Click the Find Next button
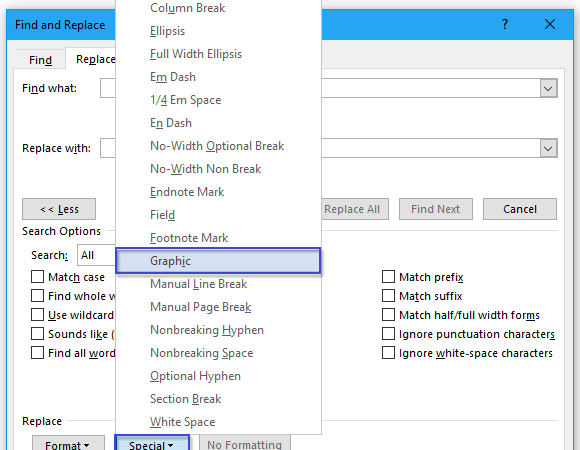 click(x=435, y=209)
